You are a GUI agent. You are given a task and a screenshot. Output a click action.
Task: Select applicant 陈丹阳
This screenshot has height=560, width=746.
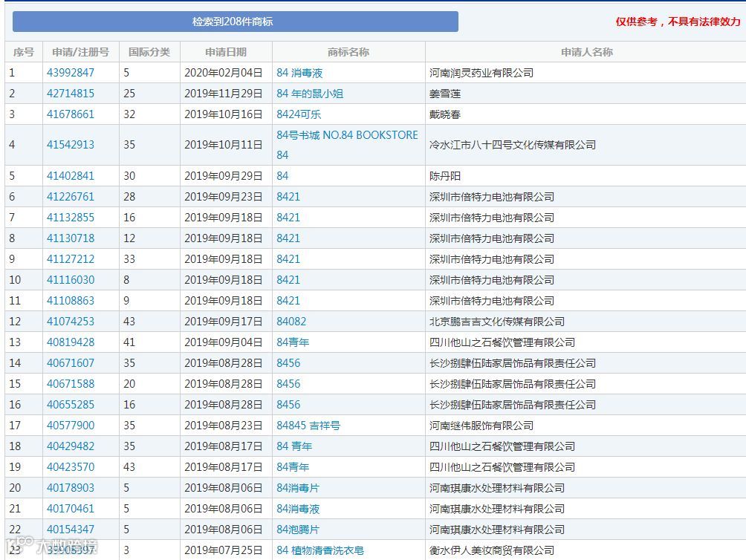click(x=445, y=176)
